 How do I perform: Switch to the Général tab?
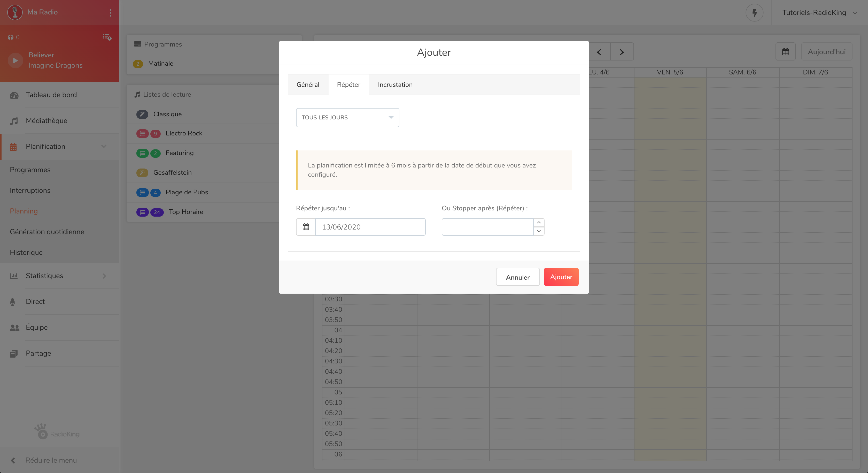tap(308, 85)
